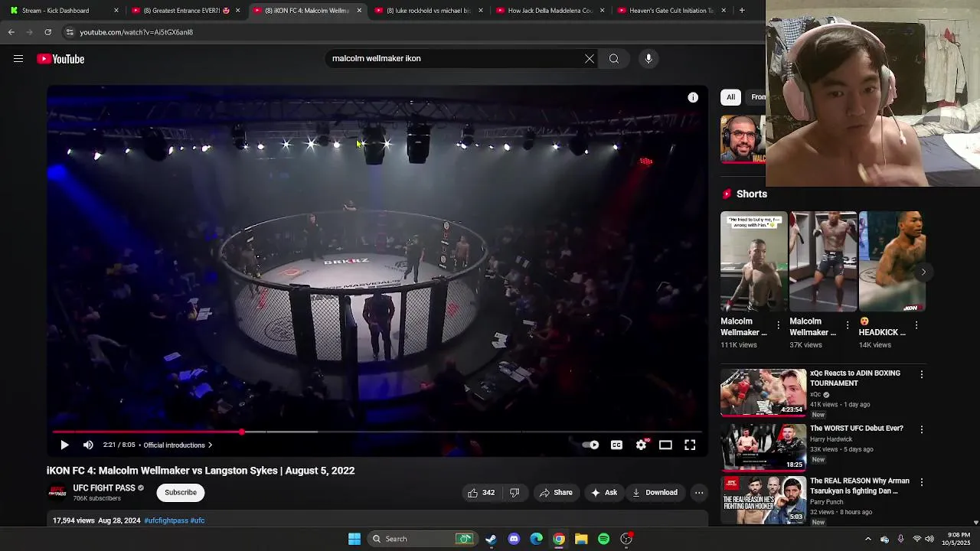
Task: Open Steam from the taskbar
Action: point(491,539)
